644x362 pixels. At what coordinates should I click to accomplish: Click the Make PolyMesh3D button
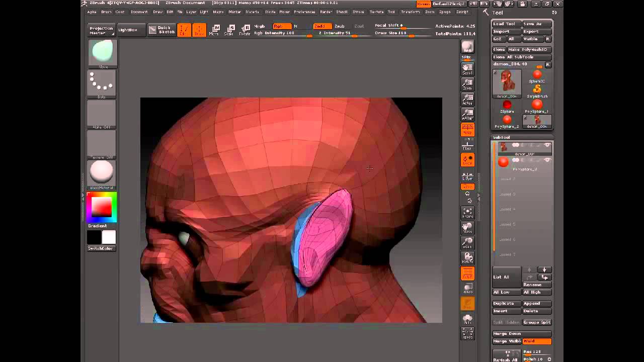coord(530,50)
